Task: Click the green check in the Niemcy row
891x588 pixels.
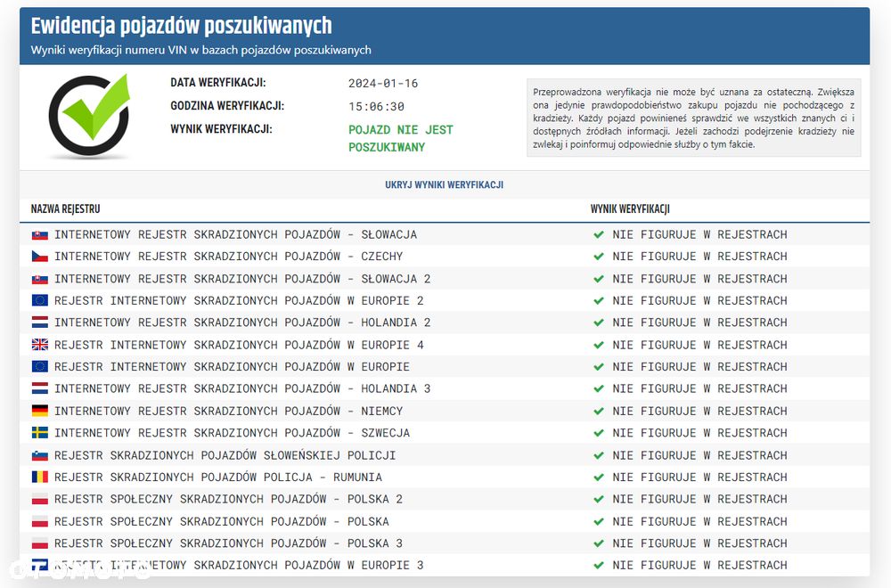Action: tap(599, 411)
